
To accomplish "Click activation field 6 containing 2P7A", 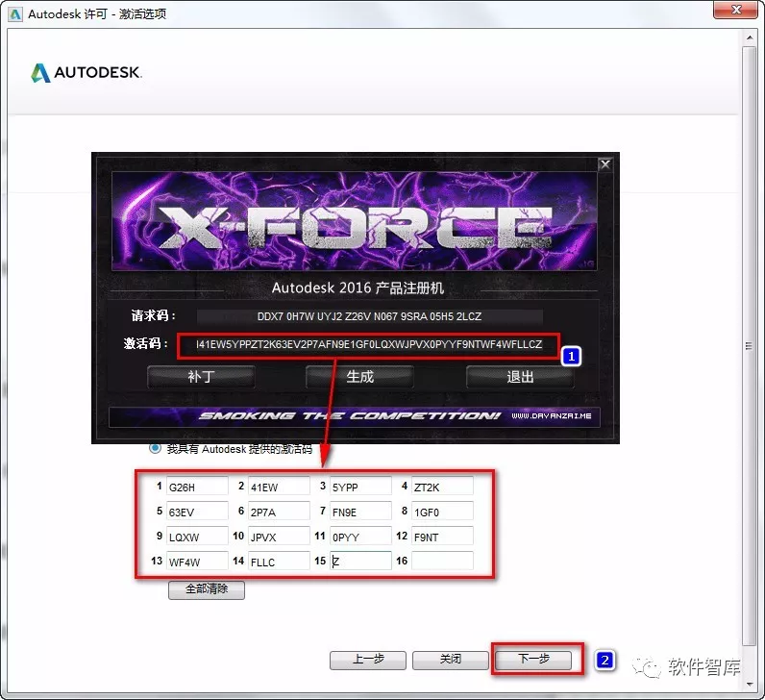I will coord(279,512).
